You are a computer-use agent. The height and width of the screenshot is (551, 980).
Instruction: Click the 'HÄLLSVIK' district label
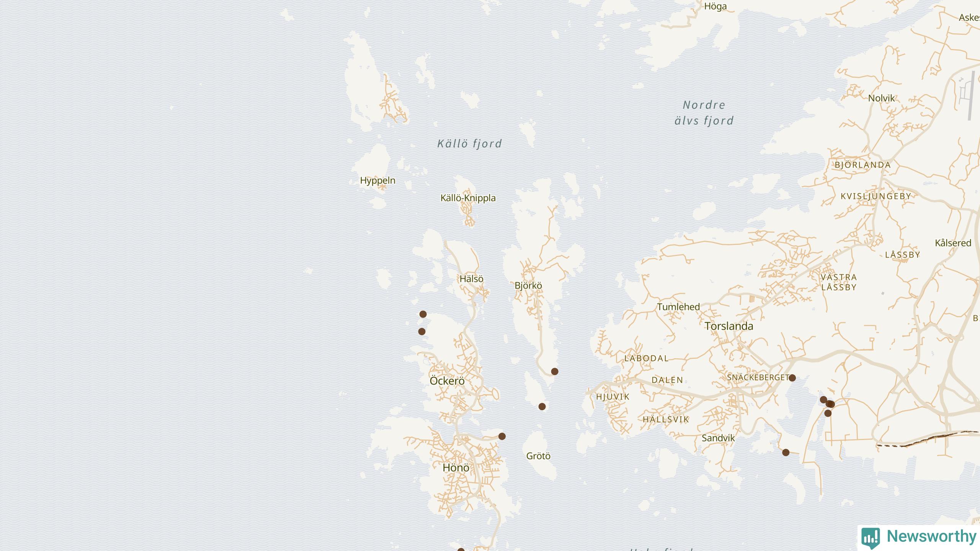click(666, 419)
